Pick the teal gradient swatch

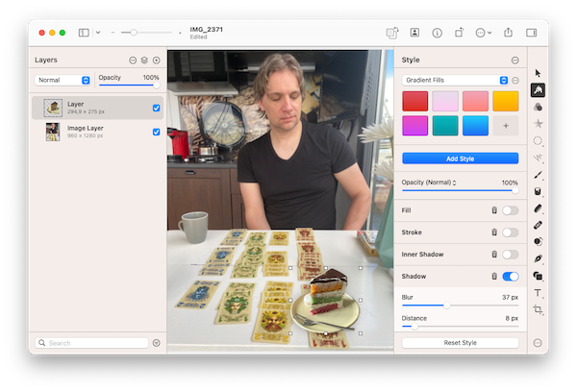tap(445, 126)
